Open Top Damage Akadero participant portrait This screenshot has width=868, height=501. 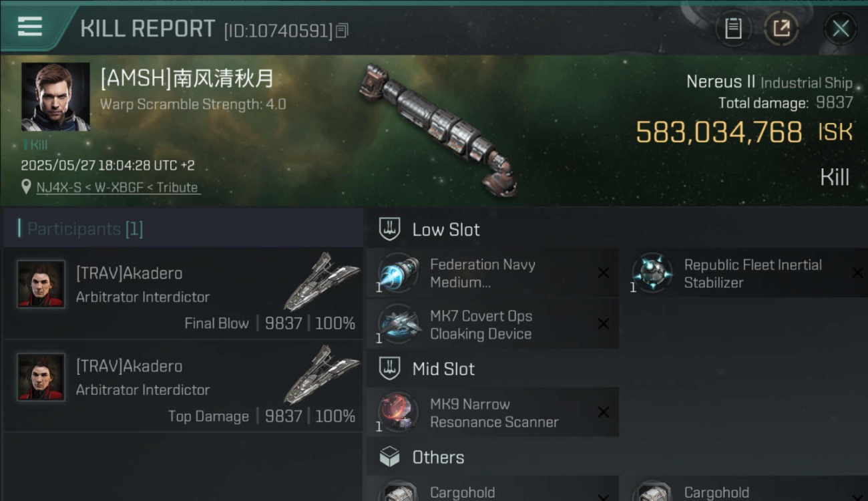(x=41, y=377)
